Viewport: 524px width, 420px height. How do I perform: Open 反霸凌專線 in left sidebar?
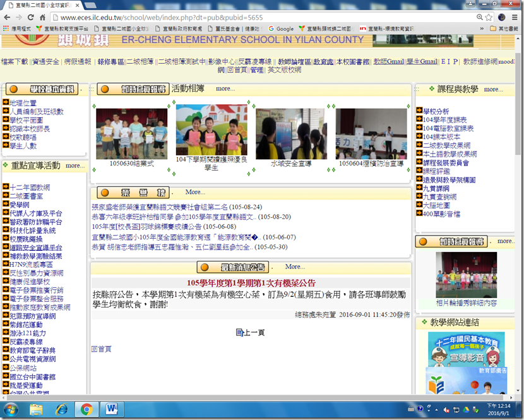[26, 342]
